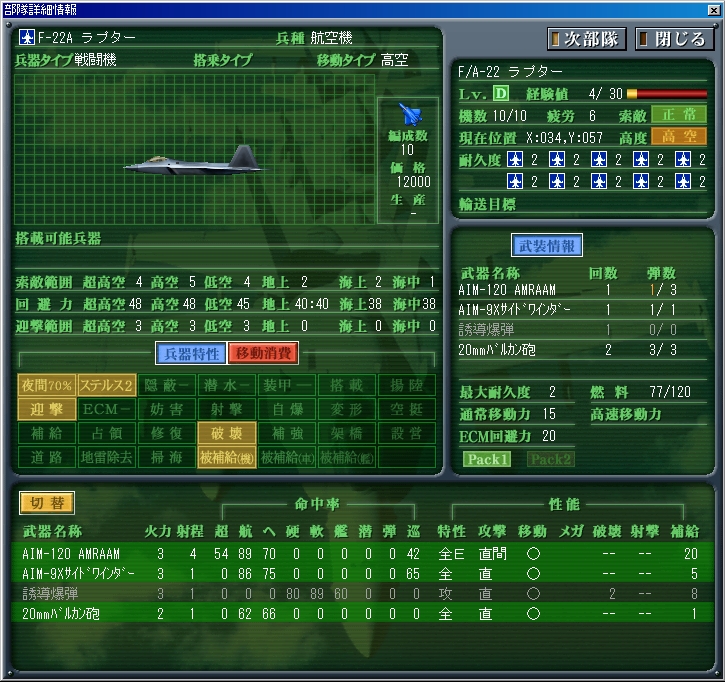Image resolution: width=725 pixels, height=682 pixels.
Task: Click the 道路 trait cell
Action: pos(47,458)
